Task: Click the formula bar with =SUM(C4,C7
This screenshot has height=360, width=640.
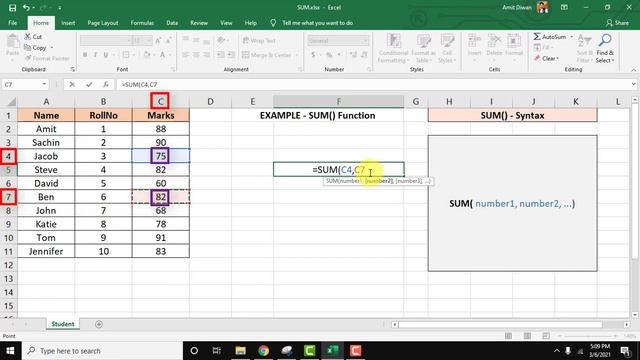Action: (x=372, y=84)
